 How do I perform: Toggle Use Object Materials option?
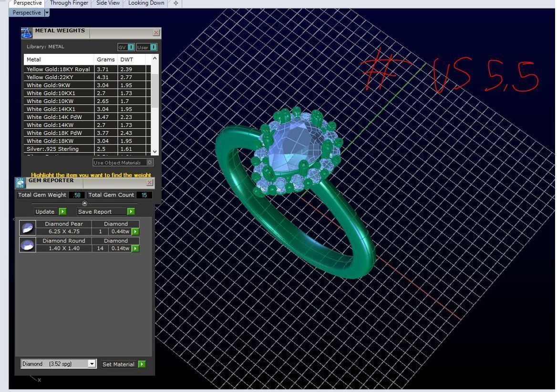(150, 163)
